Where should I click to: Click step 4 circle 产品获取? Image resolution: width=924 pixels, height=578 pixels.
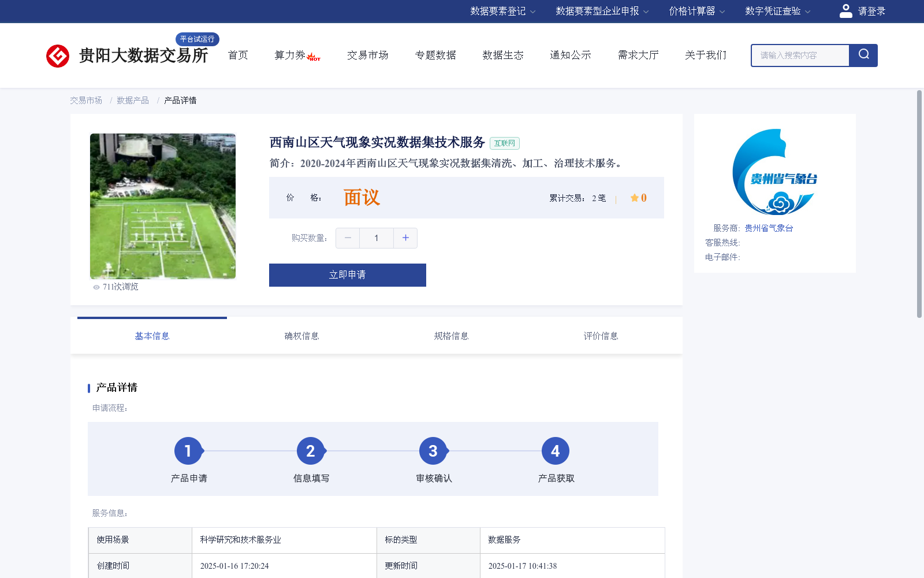[x=556, y=451]
